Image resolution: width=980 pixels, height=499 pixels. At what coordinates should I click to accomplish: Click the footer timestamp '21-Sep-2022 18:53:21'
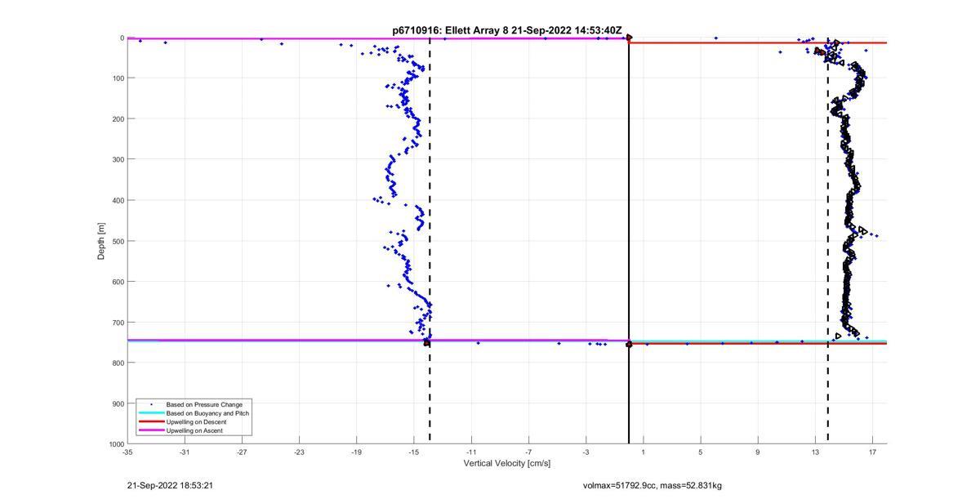pyautogui.click(x=170, y=485)
